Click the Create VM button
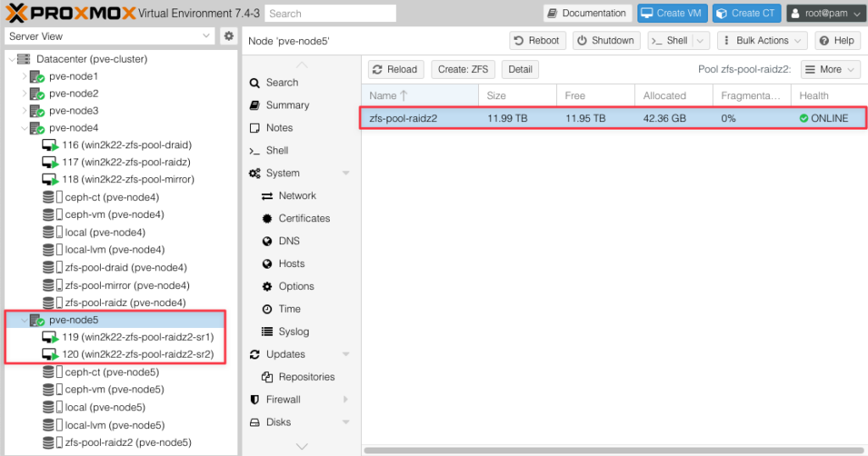 pyautogui.click(x=672, y=14)
